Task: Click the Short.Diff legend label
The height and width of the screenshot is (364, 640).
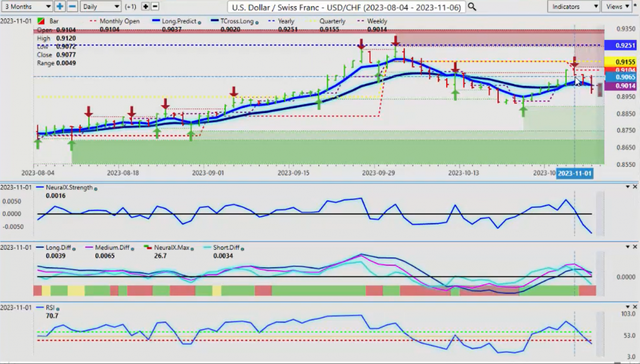Action: click(226, 247)
